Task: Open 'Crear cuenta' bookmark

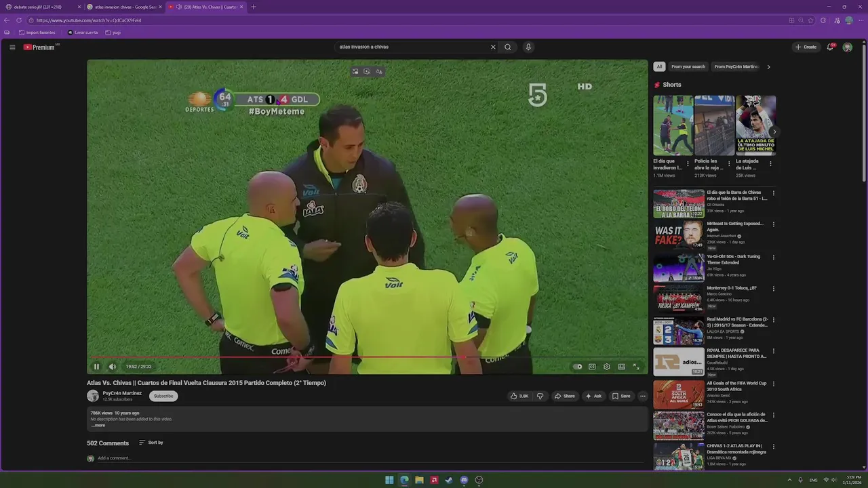Action: pos(83,33)
